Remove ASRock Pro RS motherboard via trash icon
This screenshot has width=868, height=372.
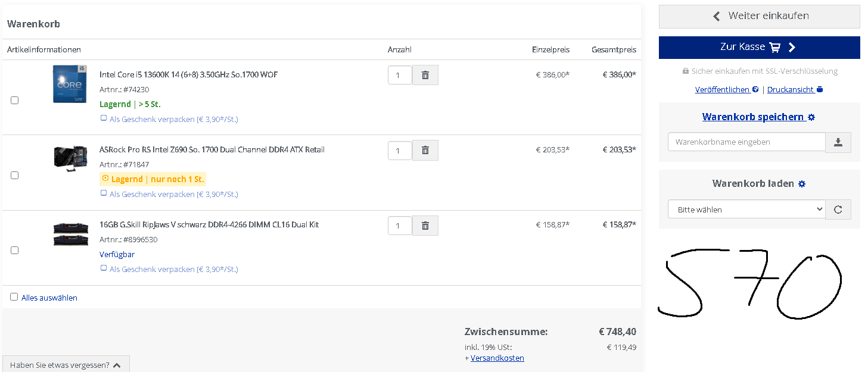tap(425, 151)
